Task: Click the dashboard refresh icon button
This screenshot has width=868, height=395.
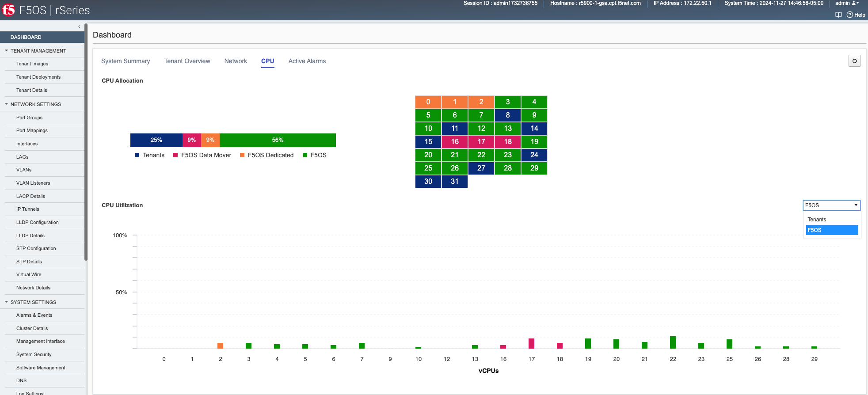Action: [854, 61]
